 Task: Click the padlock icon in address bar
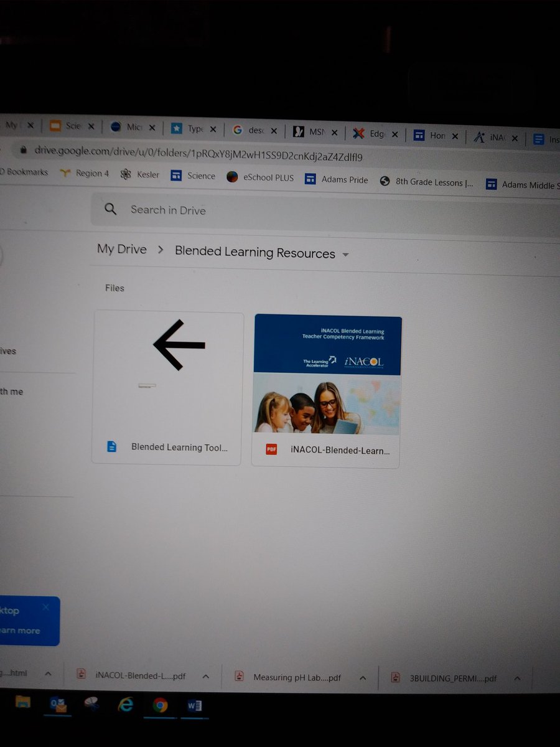tap(23, 150)
